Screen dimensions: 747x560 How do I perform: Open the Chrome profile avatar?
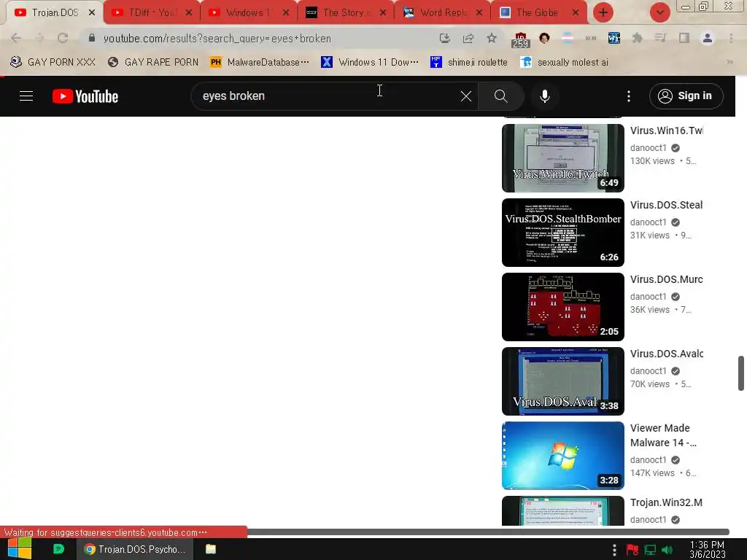pos(707,38)
